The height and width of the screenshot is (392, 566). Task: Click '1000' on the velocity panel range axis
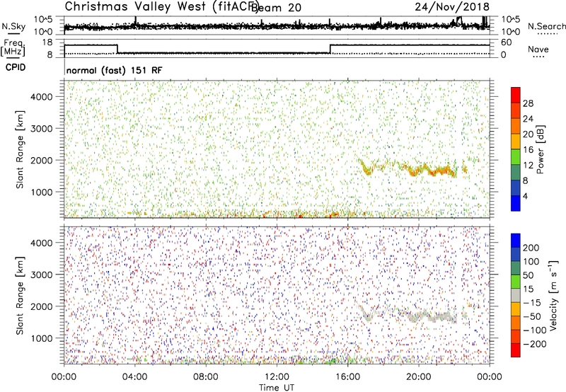[x=42, y=338]
